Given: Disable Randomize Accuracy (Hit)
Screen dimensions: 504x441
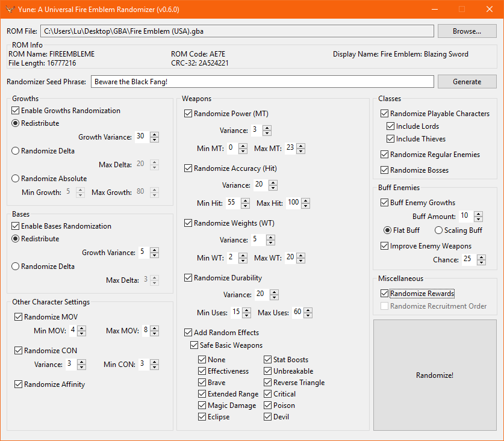Looking at the screenshot, I should point(188,168).
